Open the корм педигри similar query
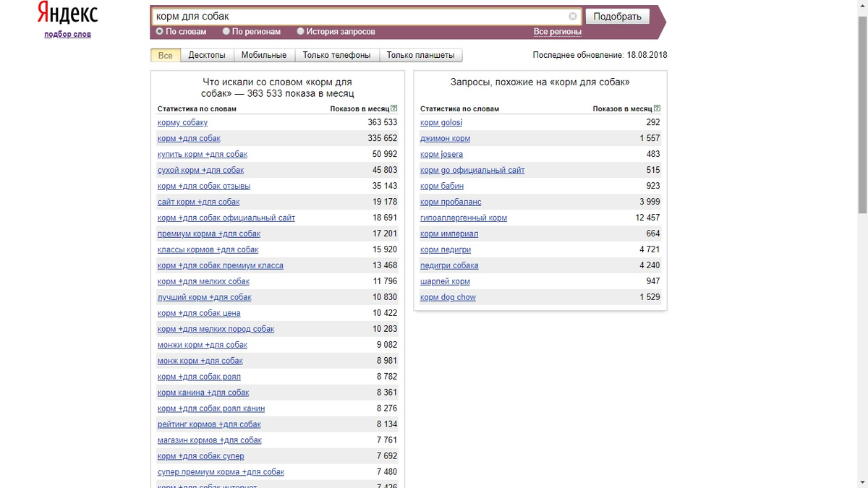 446,249
